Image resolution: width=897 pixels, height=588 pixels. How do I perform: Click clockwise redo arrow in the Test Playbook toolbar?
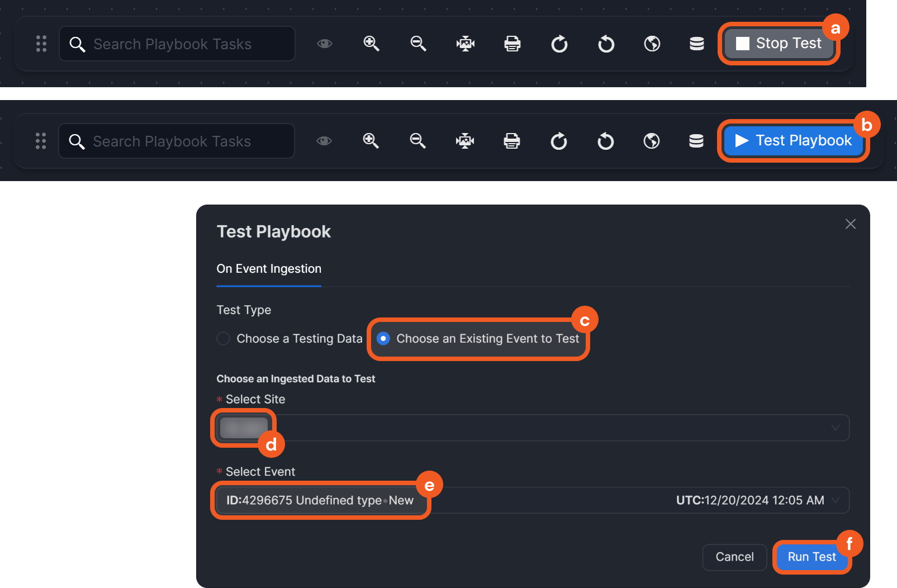pyautogui.click(x=558, y=141)
